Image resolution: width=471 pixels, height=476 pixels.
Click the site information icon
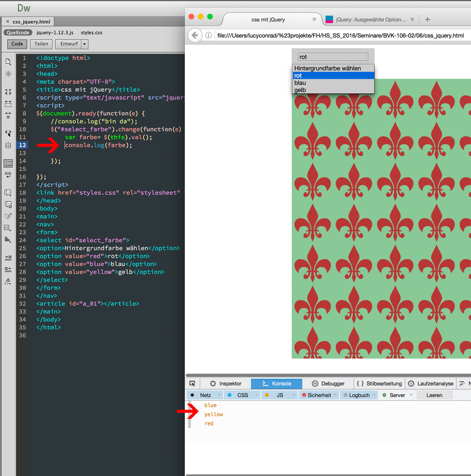pyautogui.click(x=209, y=35)
